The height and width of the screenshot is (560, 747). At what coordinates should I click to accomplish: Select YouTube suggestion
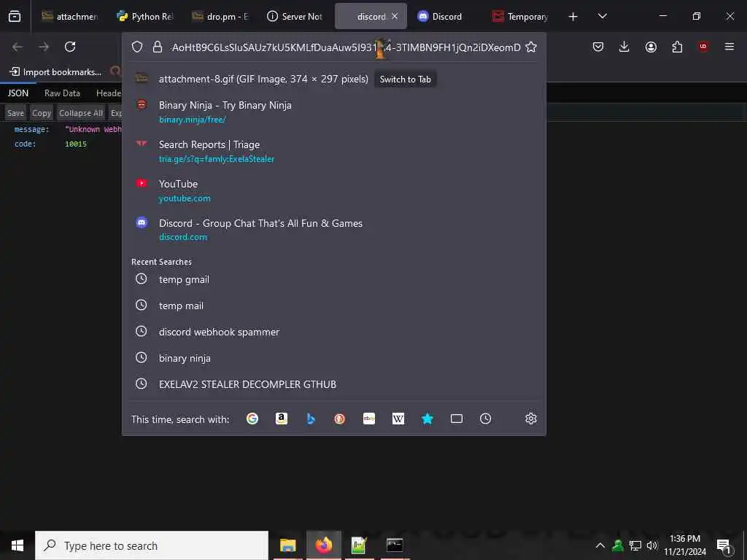click(x=334, y=190)
